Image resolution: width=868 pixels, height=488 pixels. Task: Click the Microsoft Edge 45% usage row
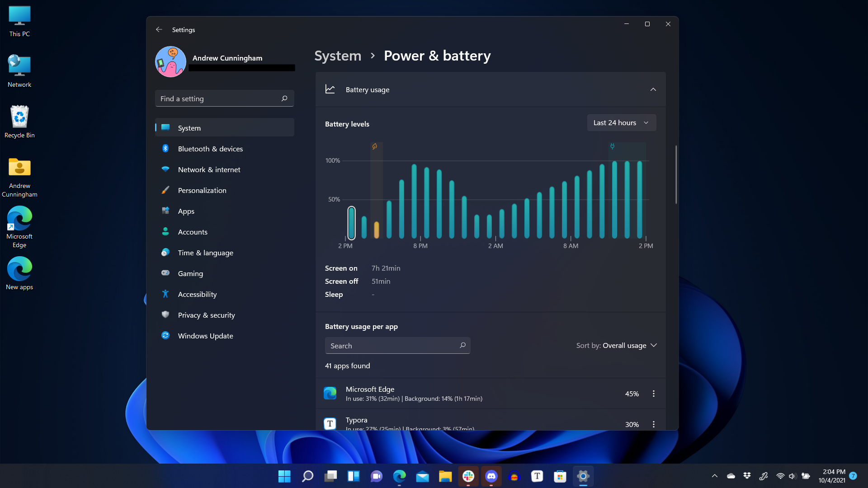(x=491, y=394)
